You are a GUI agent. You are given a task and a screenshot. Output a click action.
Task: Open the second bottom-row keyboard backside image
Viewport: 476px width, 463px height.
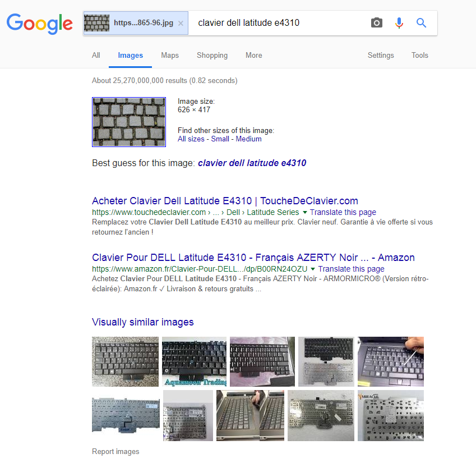click(188, 416)
